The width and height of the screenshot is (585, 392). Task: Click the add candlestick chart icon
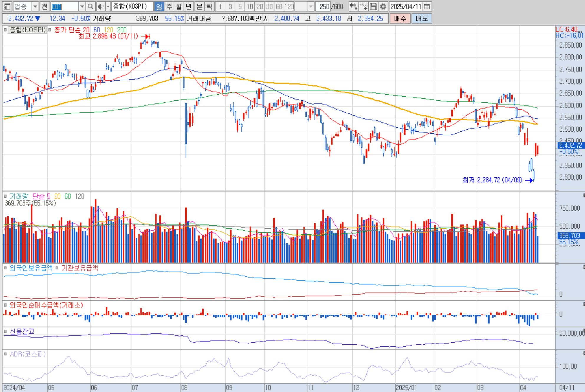(353, 6)
